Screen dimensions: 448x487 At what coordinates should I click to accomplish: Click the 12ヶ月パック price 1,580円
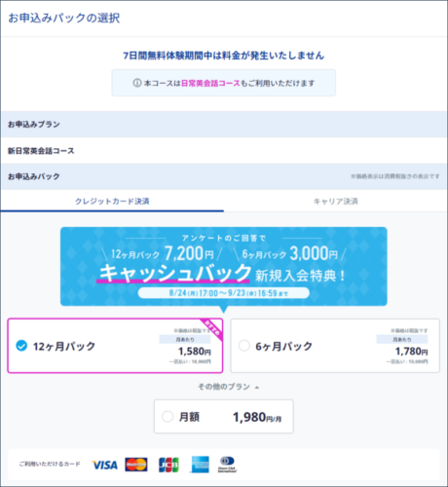coord(195,351)
